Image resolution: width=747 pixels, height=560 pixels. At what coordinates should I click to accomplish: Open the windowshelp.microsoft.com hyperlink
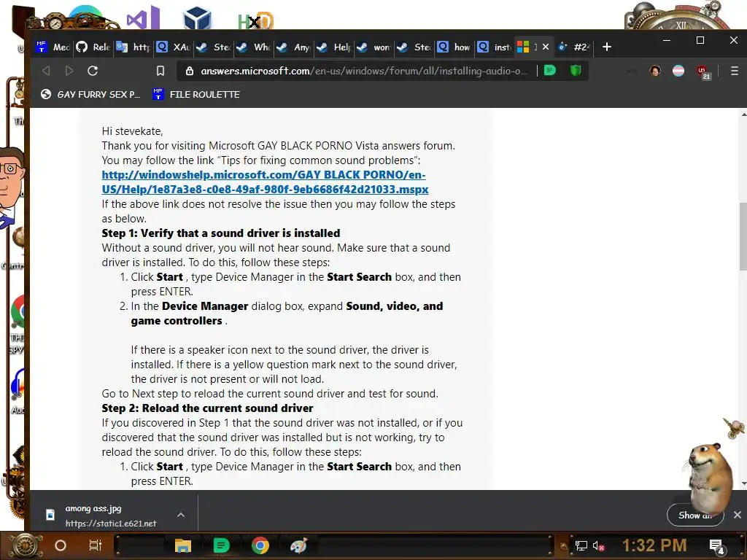point(264,182)
